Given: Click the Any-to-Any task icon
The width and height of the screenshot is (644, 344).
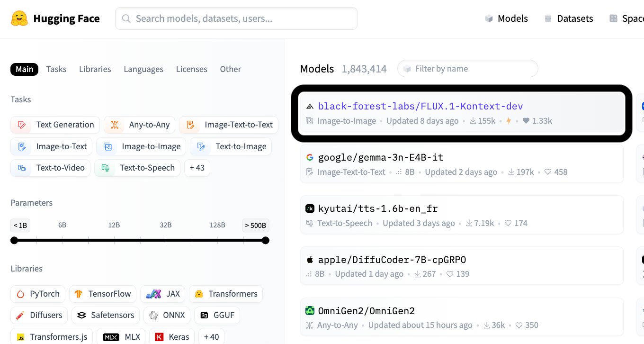Looking at the screenshot, I should pos(115,125).
